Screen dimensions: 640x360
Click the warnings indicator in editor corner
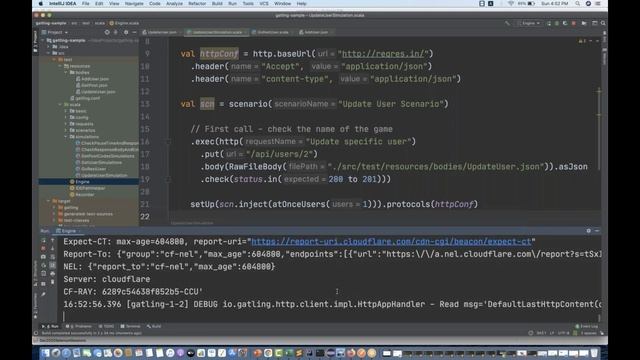[582, 41]
